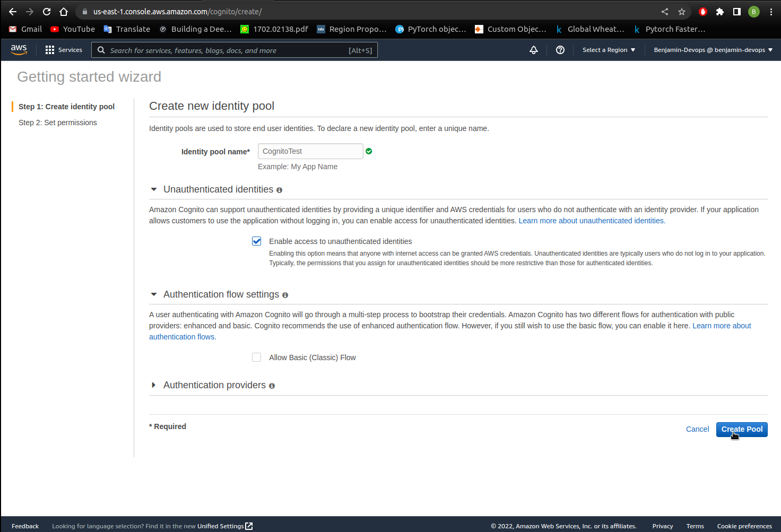Open the Select a Region dropdown
The image size is (781, 532).
(609, 50)
